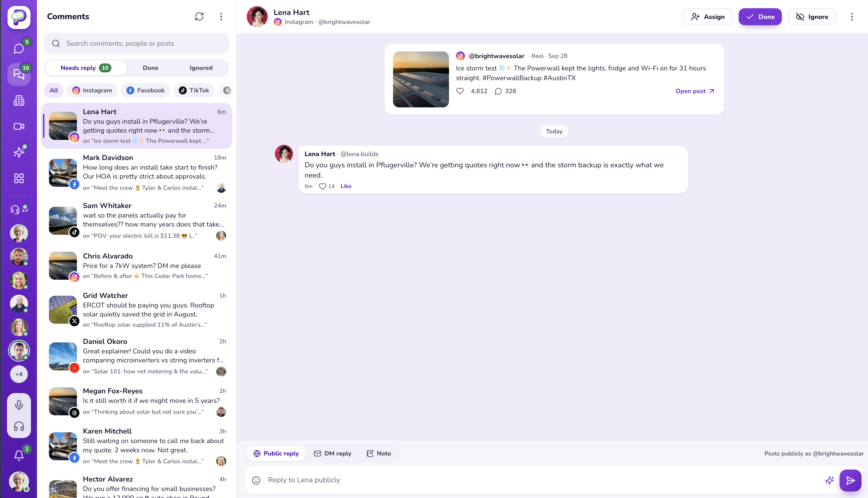Open notifications bell with badge 2
Screen dimensions: 868x498
coord(19,455)
